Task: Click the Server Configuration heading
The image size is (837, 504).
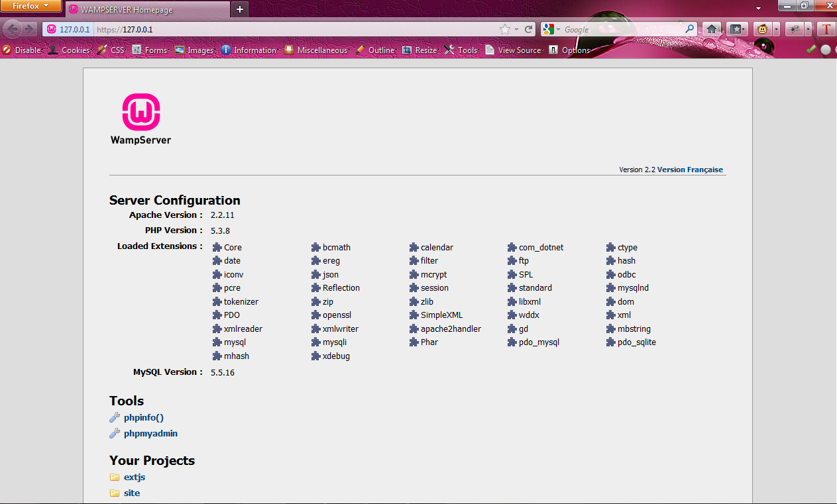Action: 175,200
